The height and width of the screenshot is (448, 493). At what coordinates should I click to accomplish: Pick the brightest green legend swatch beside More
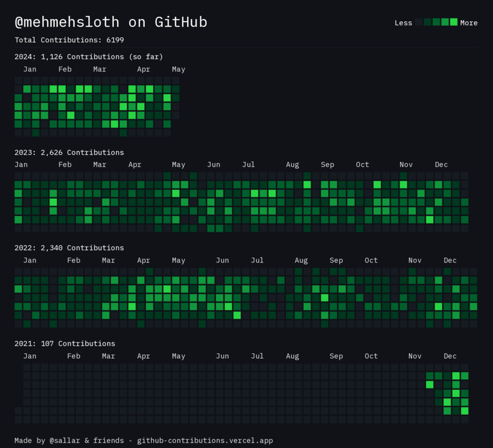click(454, 22)
